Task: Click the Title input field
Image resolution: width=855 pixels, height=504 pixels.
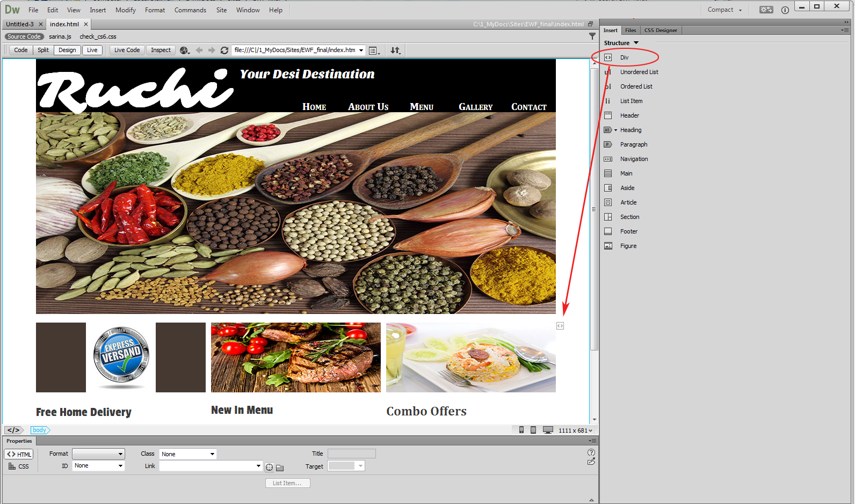Action: point(352,454)
